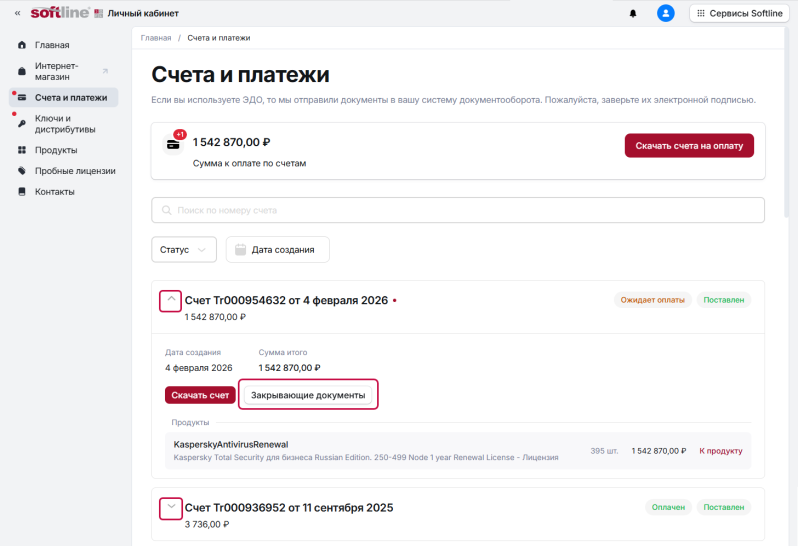This screenshot has width=798, height=546.
Task: Click the external link icon beside Интернет-магазин
Action: click(105, 71)
